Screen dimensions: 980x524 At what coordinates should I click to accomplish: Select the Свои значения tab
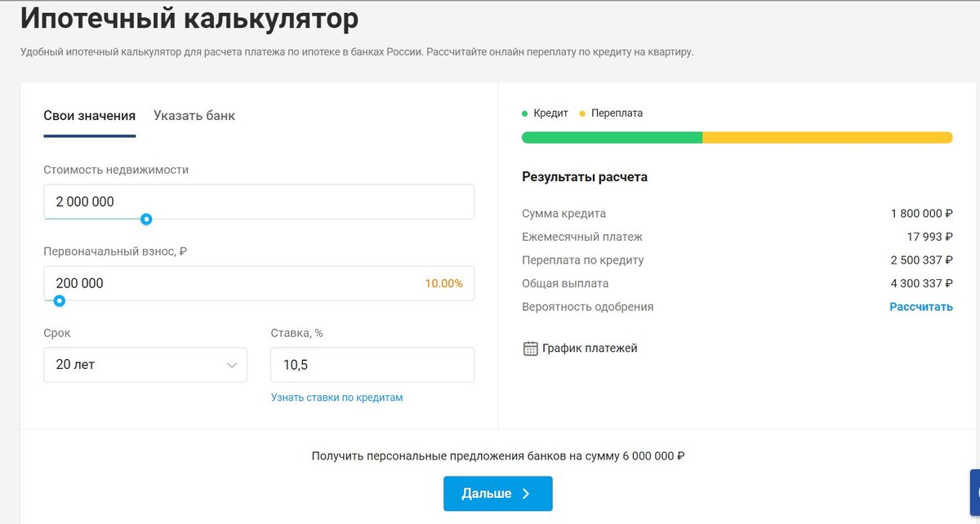point(89,115)
